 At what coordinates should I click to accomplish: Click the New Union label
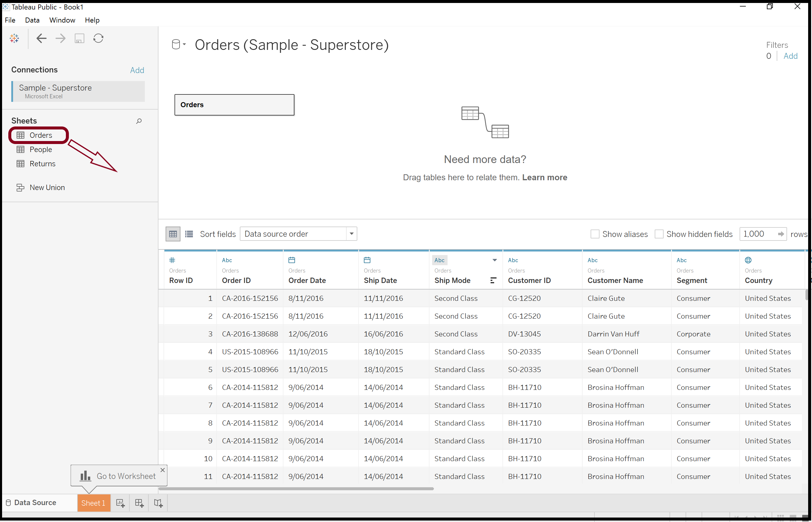click(47, 187)
